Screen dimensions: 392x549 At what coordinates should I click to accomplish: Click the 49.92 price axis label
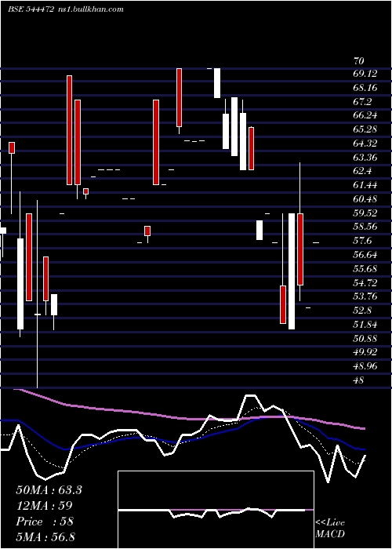(365, 352)
